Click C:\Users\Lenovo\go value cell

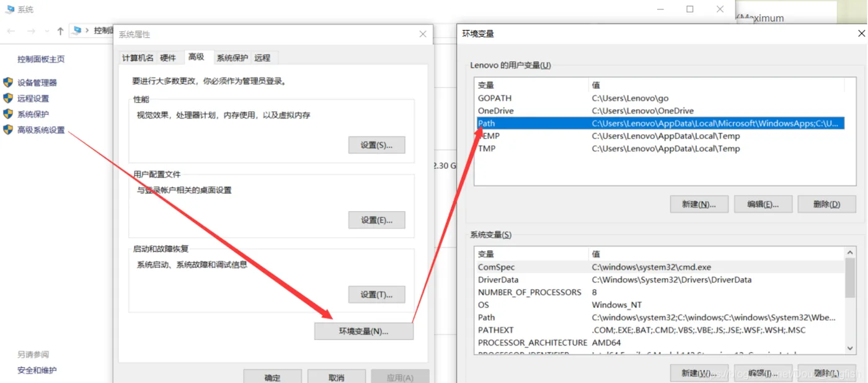point(630,98)
